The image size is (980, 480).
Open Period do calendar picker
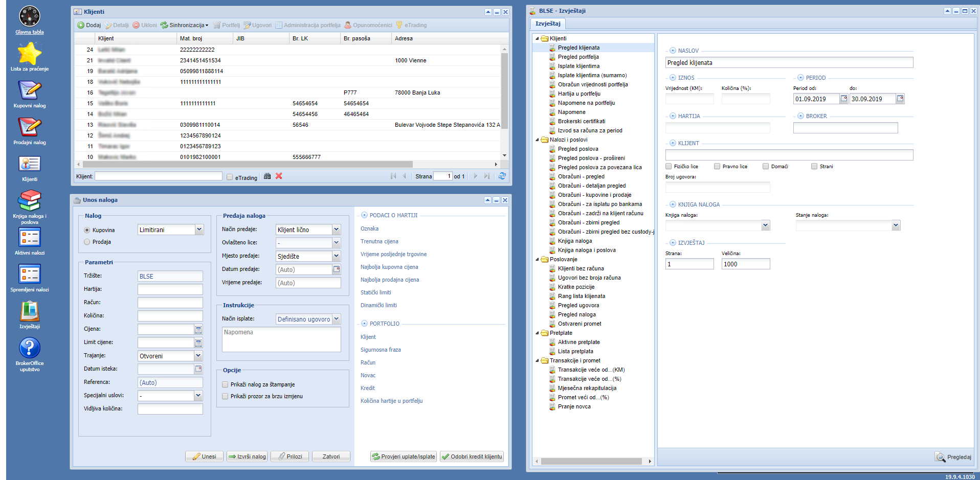pyautogui.click(x=900, y=99)
